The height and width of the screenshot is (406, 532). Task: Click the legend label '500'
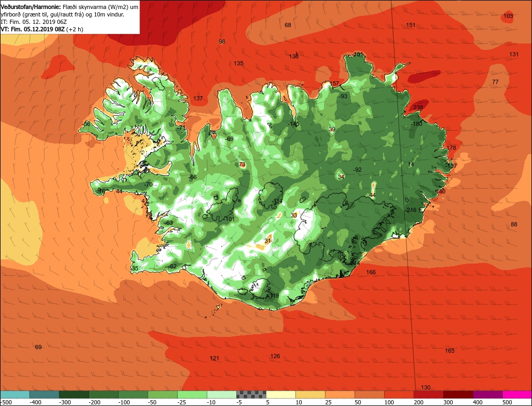pyautogui.click(x=507, y=402)
